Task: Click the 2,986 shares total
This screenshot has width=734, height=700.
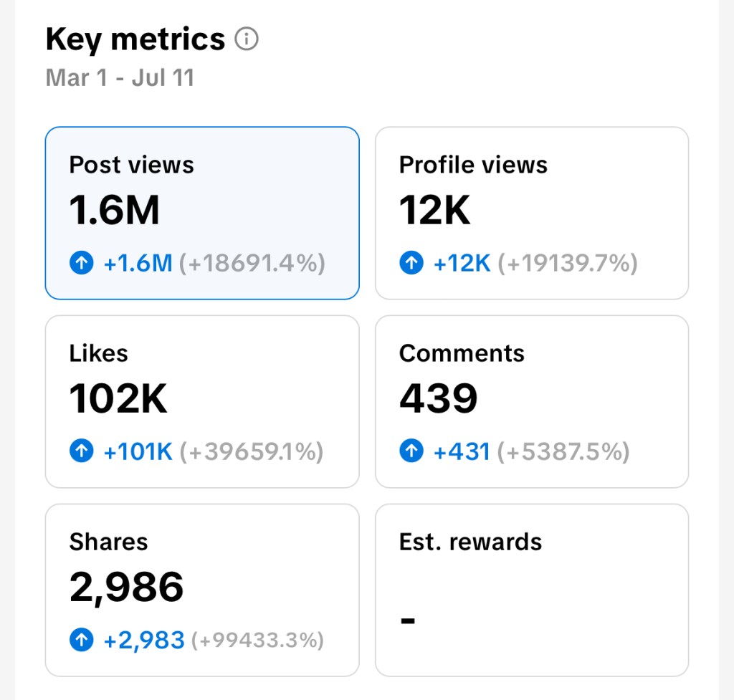Action: [127, 588]
